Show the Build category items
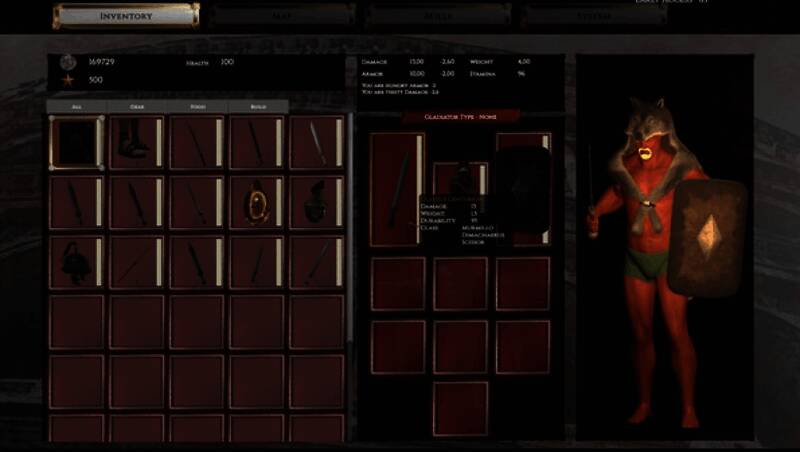The width and height of the screenshot is (800, 452). [x=257, y=106]
